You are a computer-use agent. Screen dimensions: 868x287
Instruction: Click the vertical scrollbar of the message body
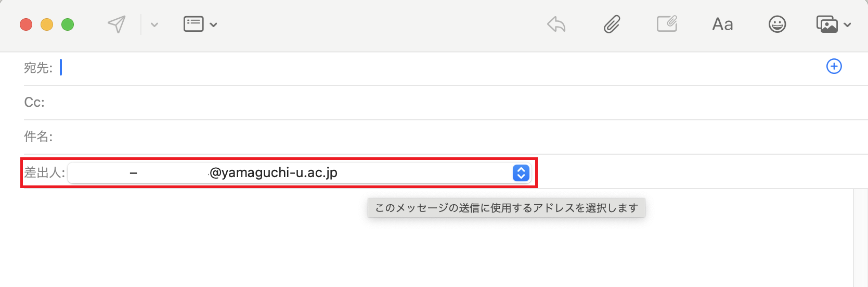tap(860, 238)
